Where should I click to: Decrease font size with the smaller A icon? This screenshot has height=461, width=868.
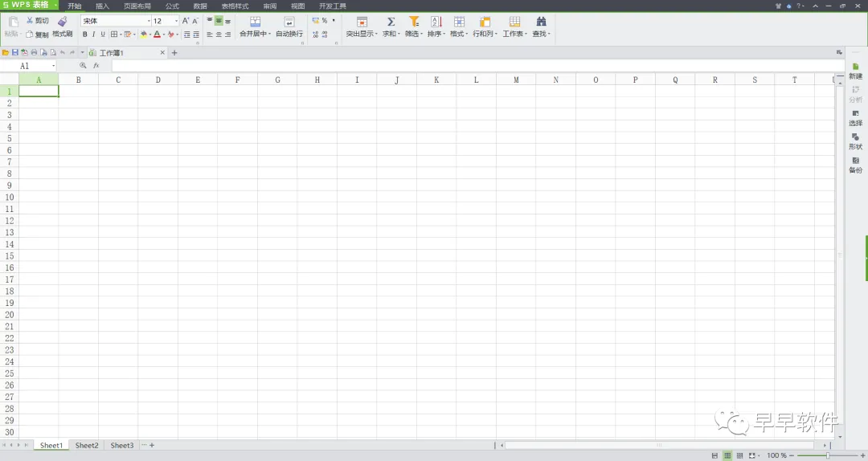click(x=194, y=21)
